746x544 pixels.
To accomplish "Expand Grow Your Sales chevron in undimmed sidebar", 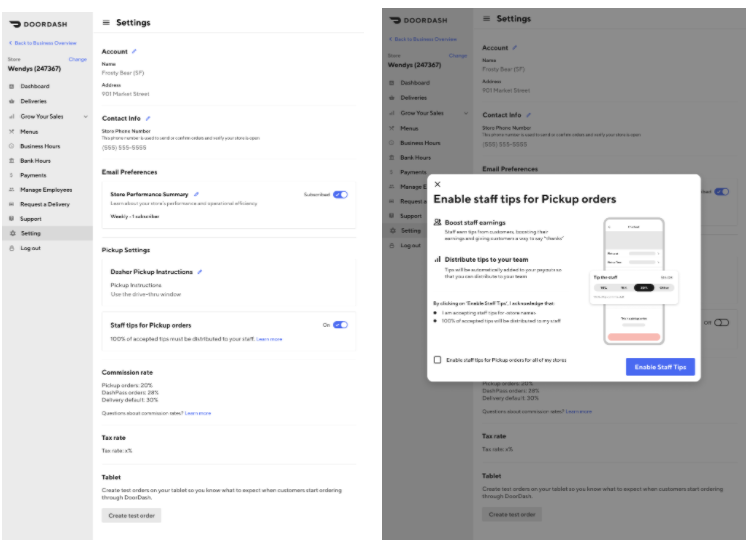I will (x=84, y=116).
